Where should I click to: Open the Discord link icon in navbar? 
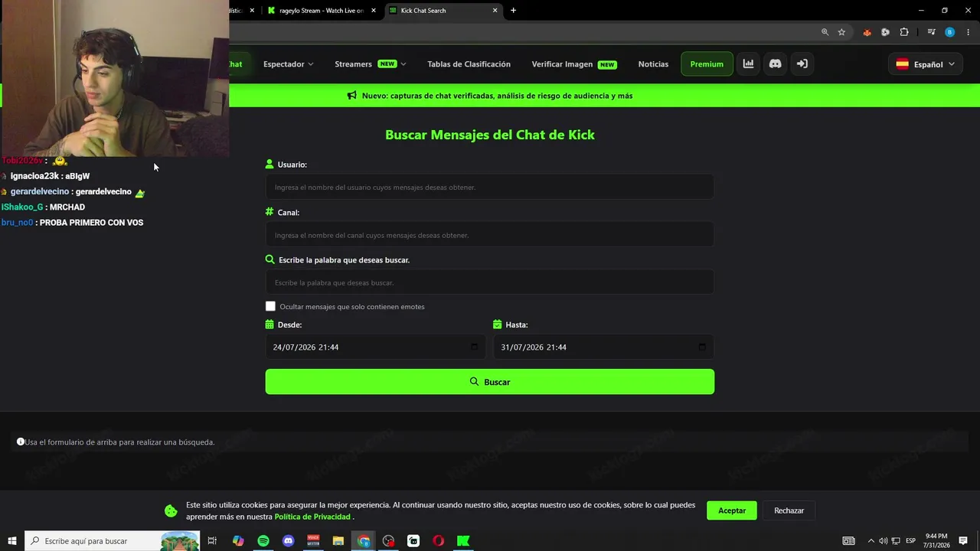point(775,64)
